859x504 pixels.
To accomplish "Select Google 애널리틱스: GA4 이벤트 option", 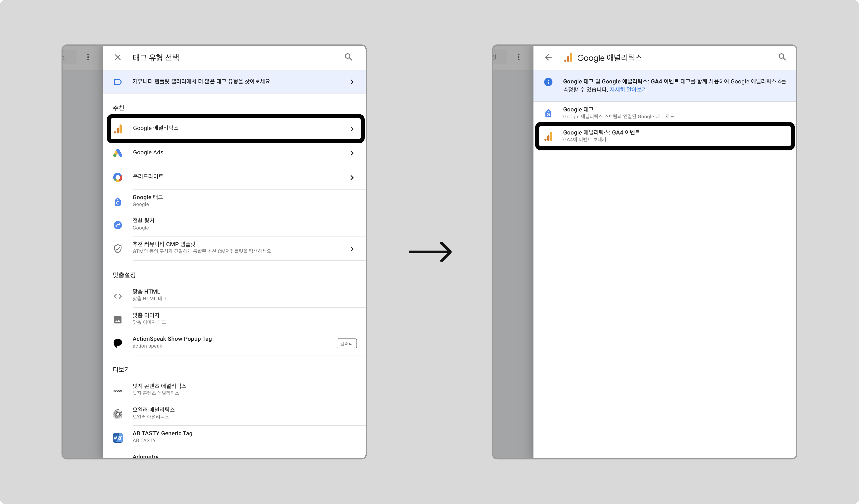I will point(665,136).
